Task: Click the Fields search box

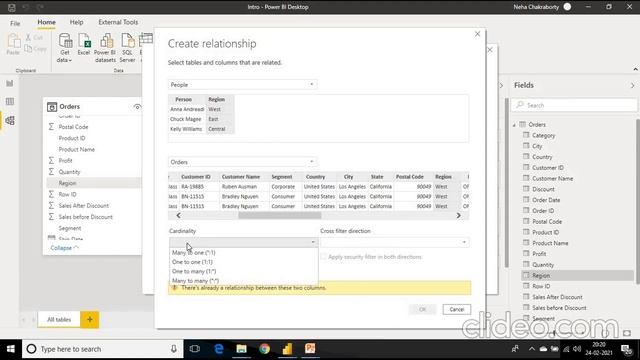Action: 574,105
